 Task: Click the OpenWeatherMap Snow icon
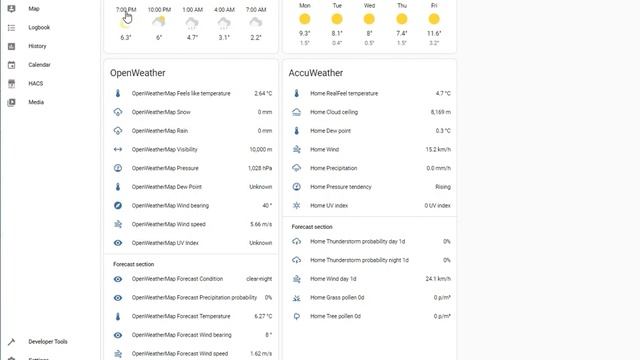118,112
